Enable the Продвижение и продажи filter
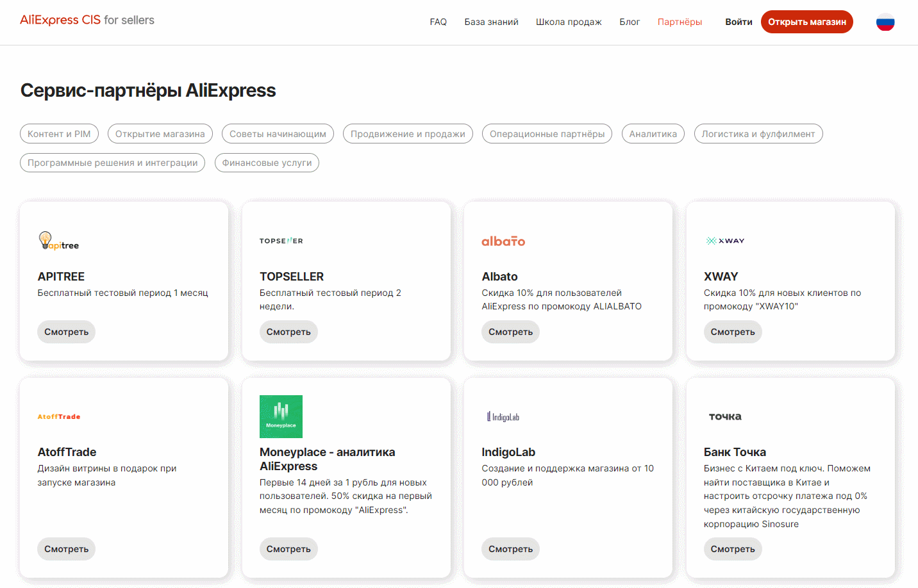 click(x=408, y=134)
